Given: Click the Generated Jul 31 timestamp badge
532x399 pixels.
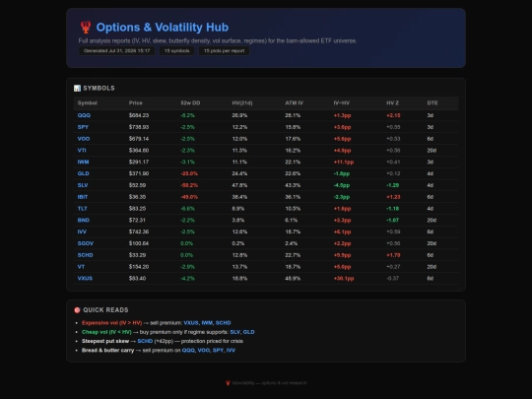Looking at the screenshot, I should pyautogui.click(x=116, y=51).
